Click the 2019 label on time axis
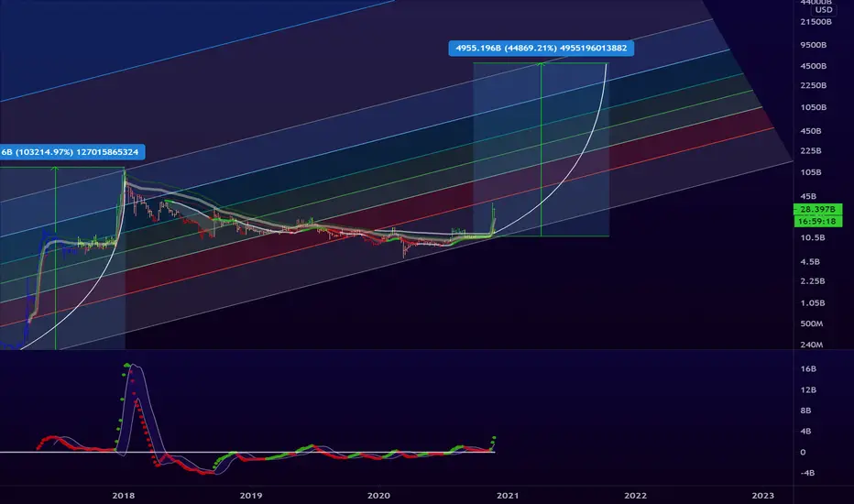 [x=251, y=495]
